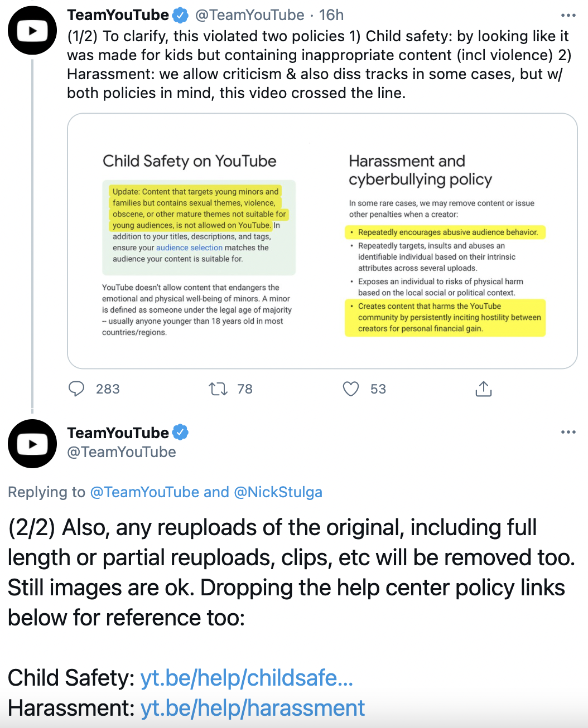Open the attached policy screenshot image
The width and height of the screenshot is (588, 728).
pyautogui.click(x=322, y=241)
